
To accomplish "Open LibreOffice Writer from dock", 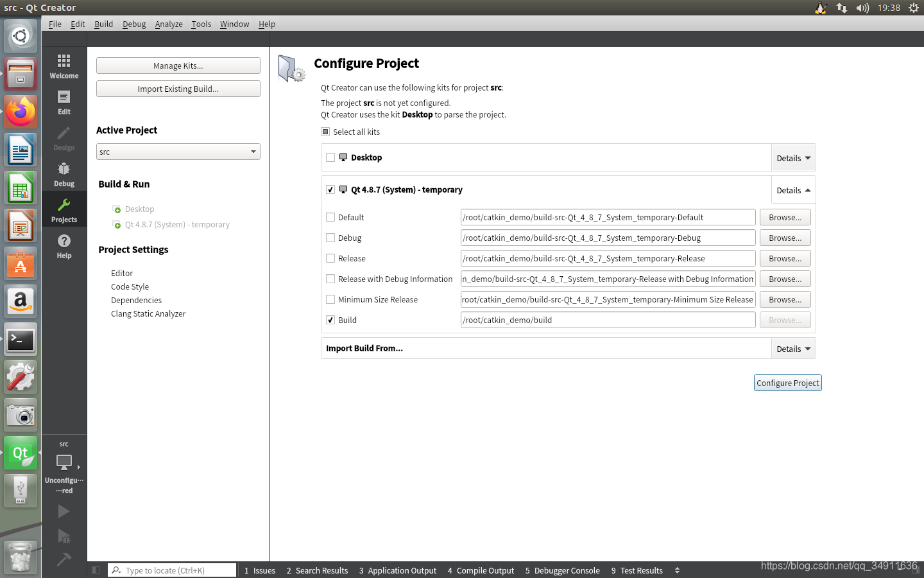I will (21, 150).
